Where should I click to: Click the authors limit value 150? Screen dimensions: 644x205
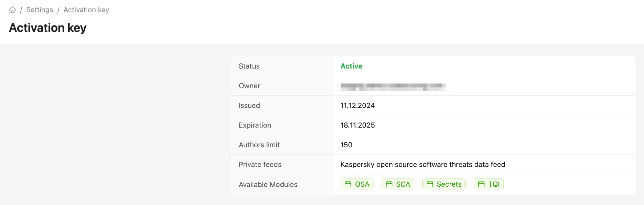coord(346,145)
